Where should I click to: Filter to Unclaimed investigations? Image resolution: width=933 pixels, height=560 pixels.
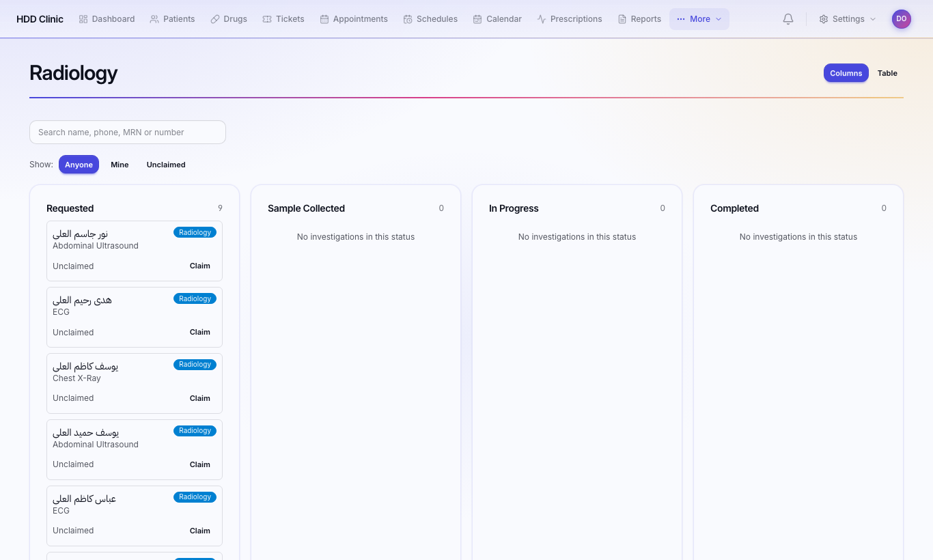166,165
